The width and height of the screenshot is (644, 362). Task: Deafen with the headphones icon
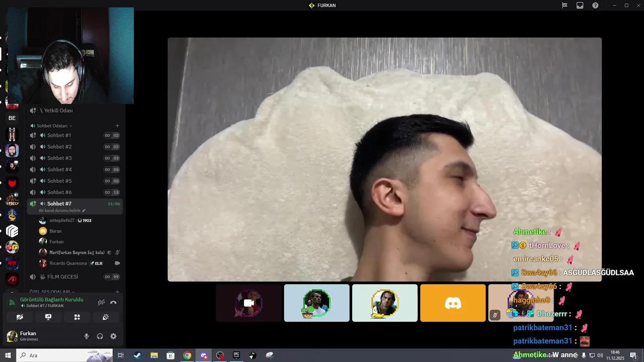point(100,336)
